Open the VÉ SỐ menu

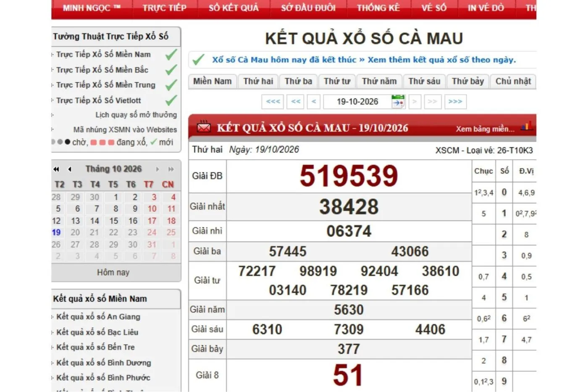(434, 8)
